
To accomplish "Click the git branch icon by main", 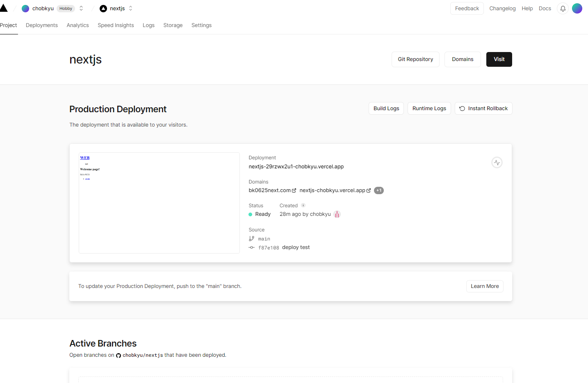I will coord(251,238).
